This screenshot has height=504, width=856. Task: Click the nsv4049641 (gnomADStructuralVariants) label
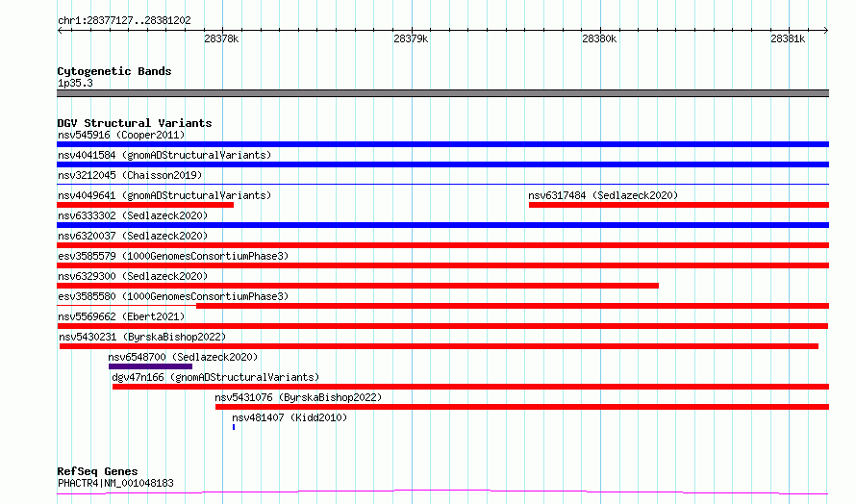164,195
